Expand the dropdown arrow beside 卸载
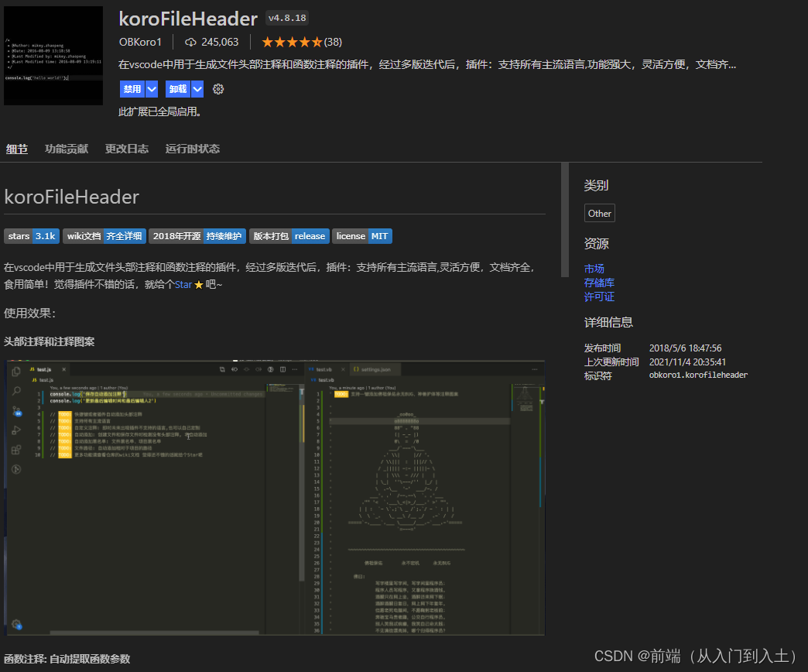808x672 pixels. tap(197, 89)
